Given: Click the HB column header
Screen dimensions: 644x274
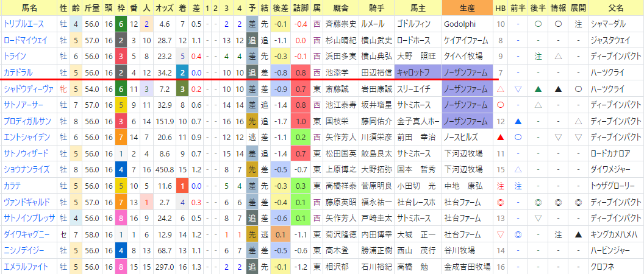Looking at the screenshot, I should coord(500,8).
